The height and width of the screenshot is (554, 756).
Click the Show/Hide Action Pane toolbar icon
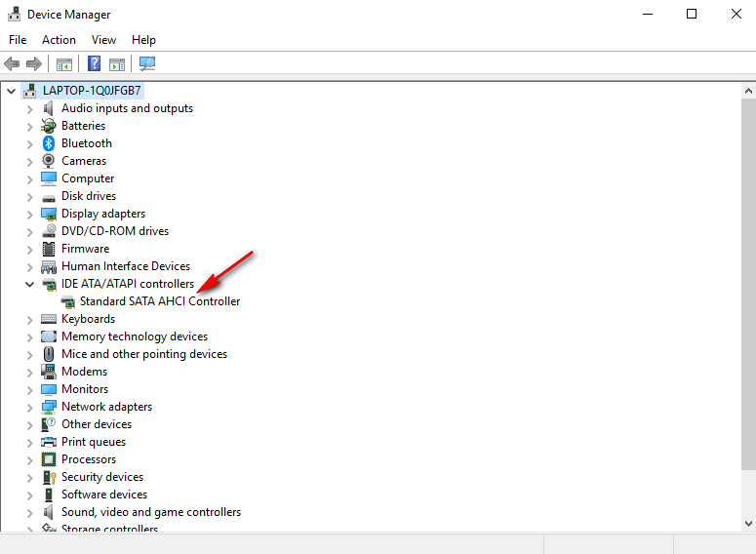click(117, 63)
